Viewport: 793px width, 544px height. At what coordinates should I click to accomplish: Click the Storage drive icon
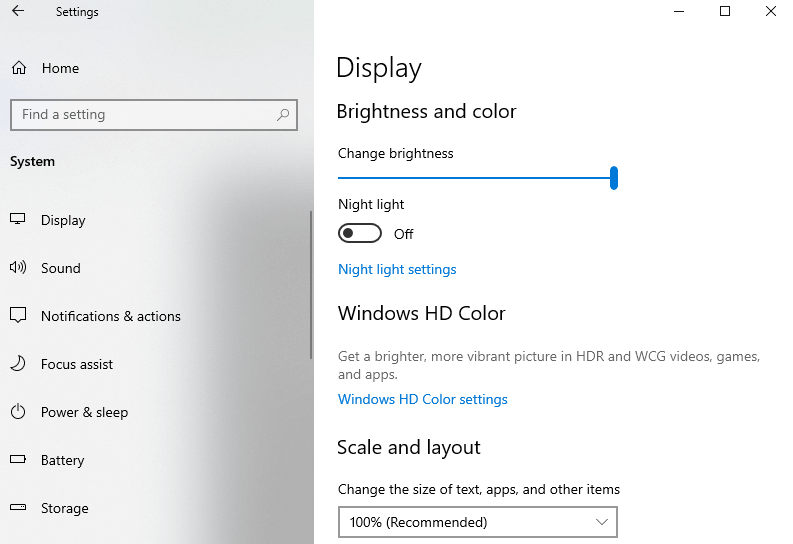pos(18,507)
